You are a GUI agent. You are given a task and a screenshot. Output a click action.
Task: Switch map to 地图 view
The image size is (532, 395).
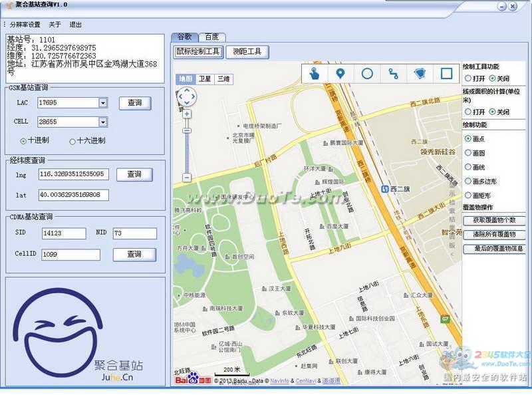[x=186, y=79]
